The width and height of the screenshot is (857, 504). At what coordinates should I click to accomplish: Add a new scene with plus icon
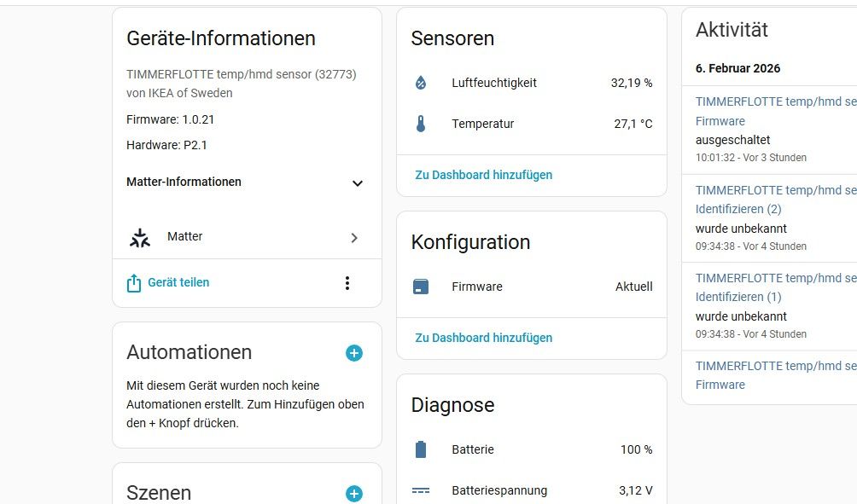tap(353, 494)
